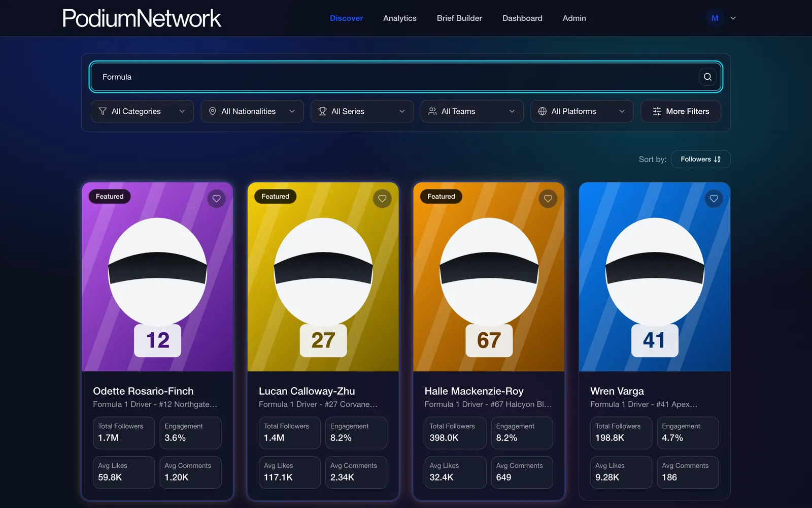Click the Odette Rosario-Finch name

click(x=143, y=391)
